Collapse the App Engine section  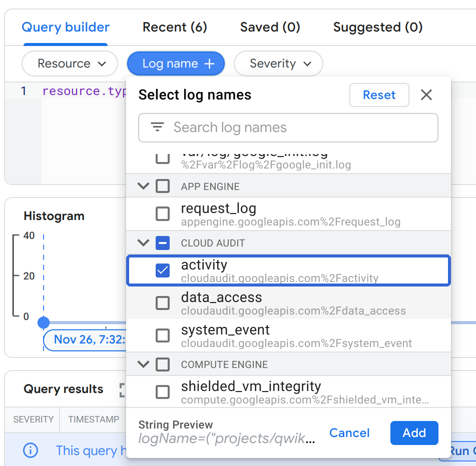[x=144, y=186]
